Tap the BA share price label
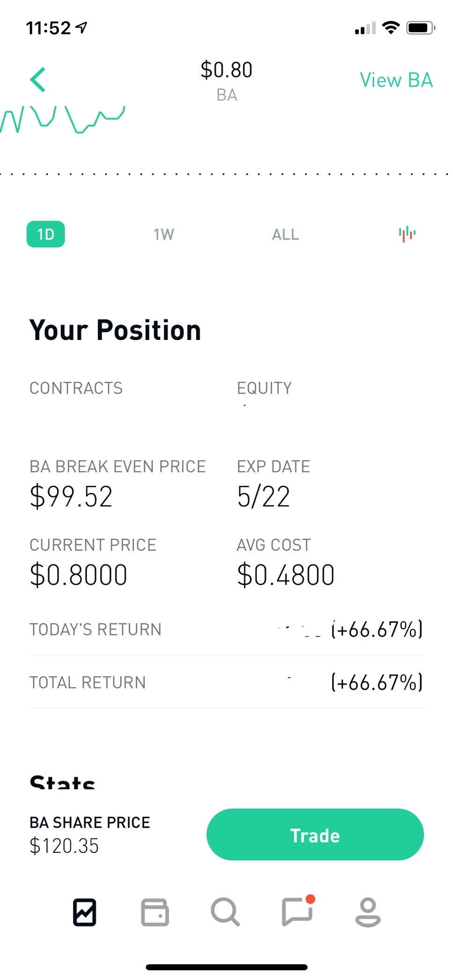Image resolution: width=453 pixels, height=980 pixels. [90, 822]
